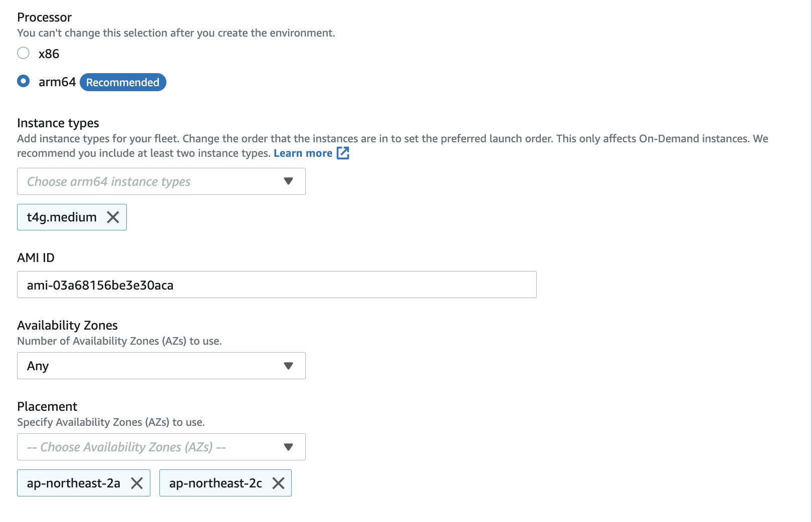Select the arm64 processor radio button

tap(24, 81)
